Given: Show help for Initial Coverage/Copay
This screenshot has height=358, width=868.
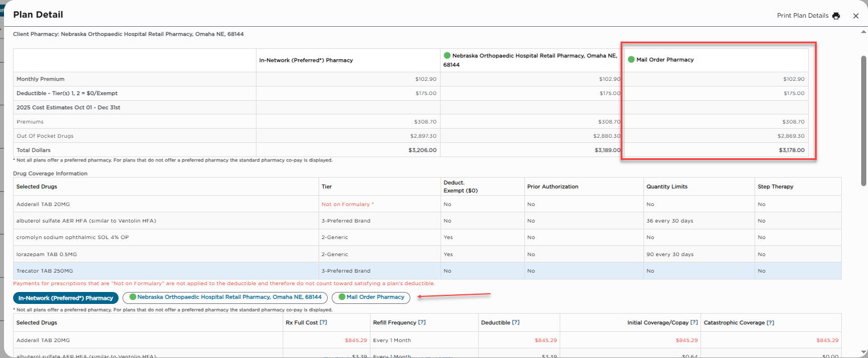Looking at the screenshot, I should point(694,323).
